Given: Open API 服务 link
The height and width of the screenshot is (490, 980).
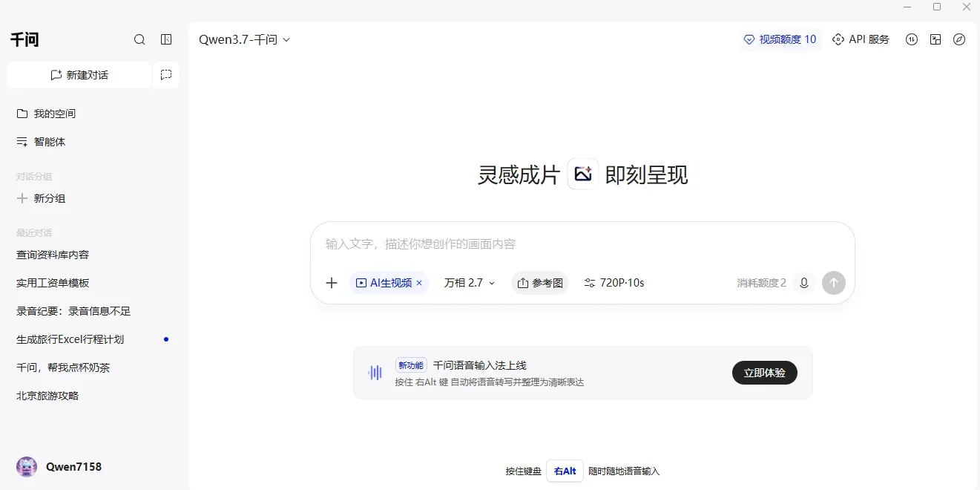Looking at the screenshot, I should [861, 40].
